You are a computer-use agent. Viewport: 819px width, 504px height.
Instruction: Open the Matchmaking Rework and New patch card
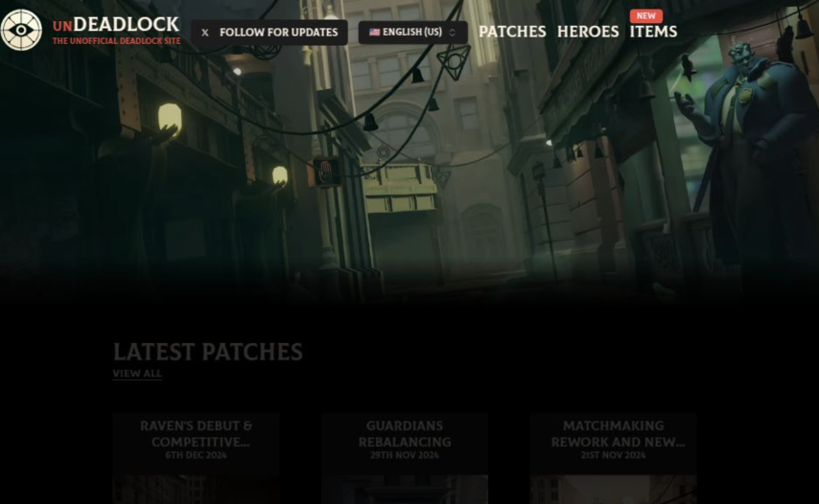613,458
